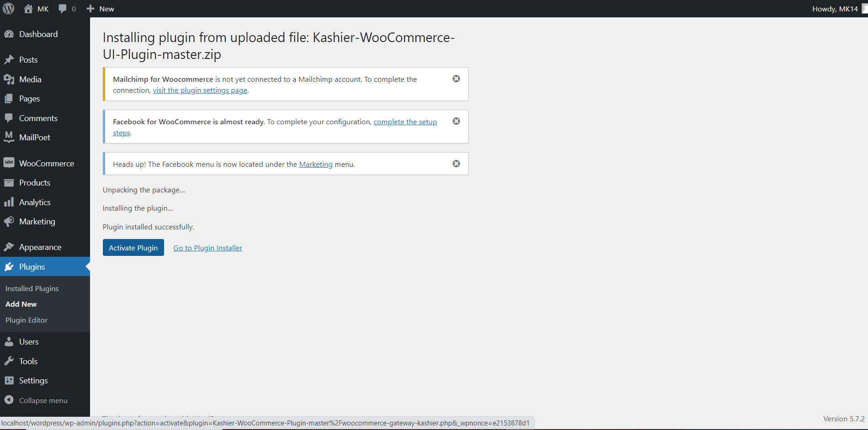Open the comments bubble icon in admin bar
868x430 pixels.
pyautogui.click(x=63, y=9)
